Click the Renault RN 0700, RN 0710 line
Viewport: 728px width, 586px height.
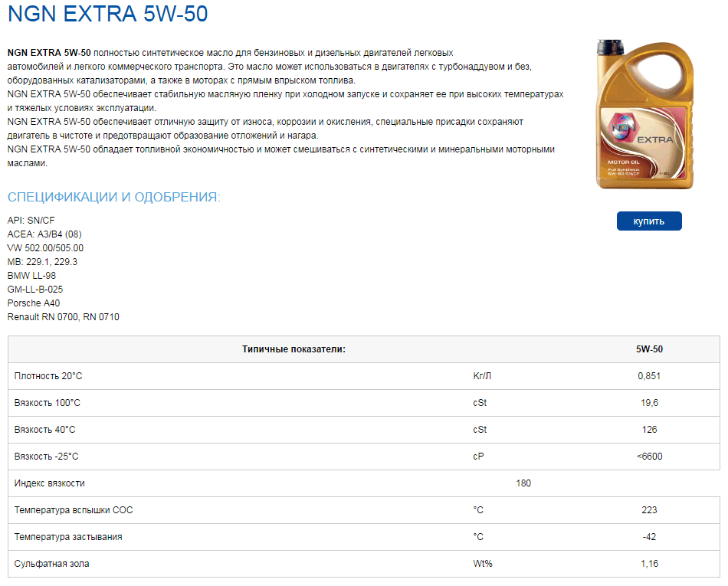coord(63,317)
